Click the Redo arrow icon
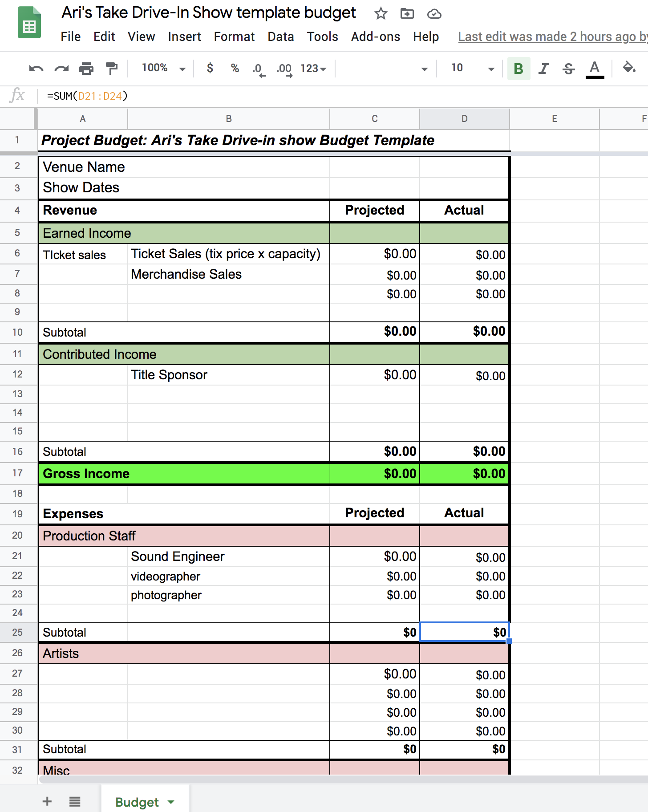This screenshot has width=648, height=812. click(x=61, y=69)
